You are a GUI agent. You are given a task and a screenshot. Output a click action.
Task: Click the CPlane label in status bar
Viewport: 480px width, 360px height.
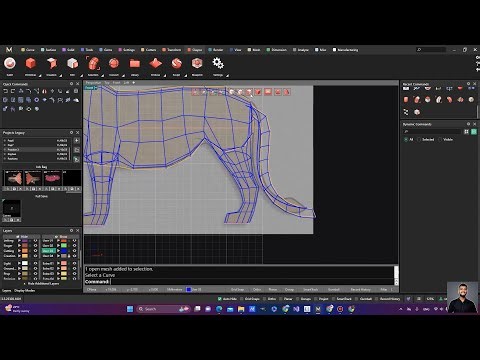coord(91,289)
